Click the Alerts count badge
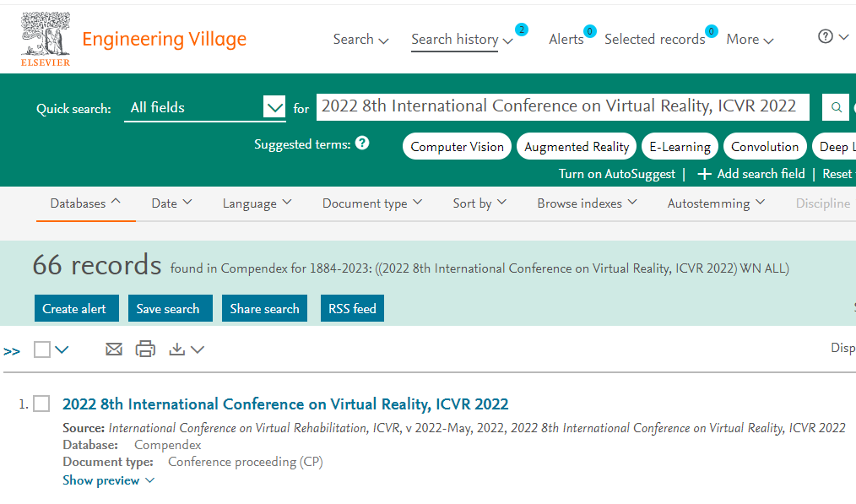Image resolution: width=856 pixels, height=504 pixels. click(x=589, y=31)
